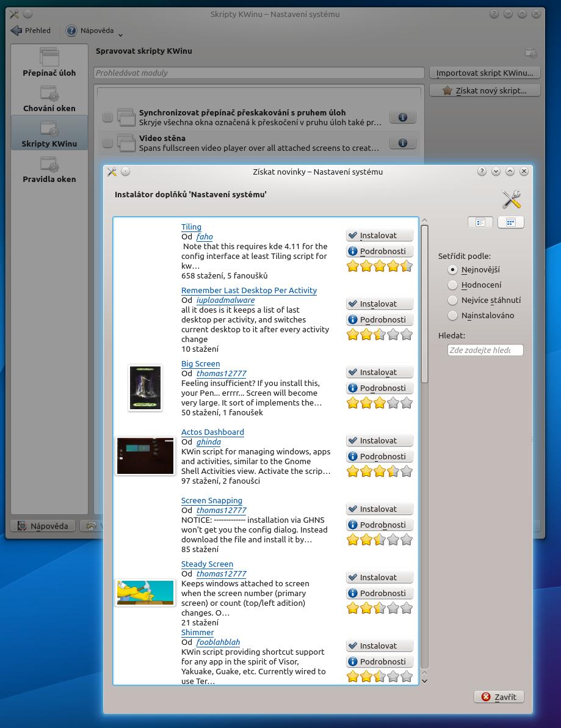Open Remember Last Desktop Per Activity link
This screenshot has height=728, width=561.
click(248, 291)
